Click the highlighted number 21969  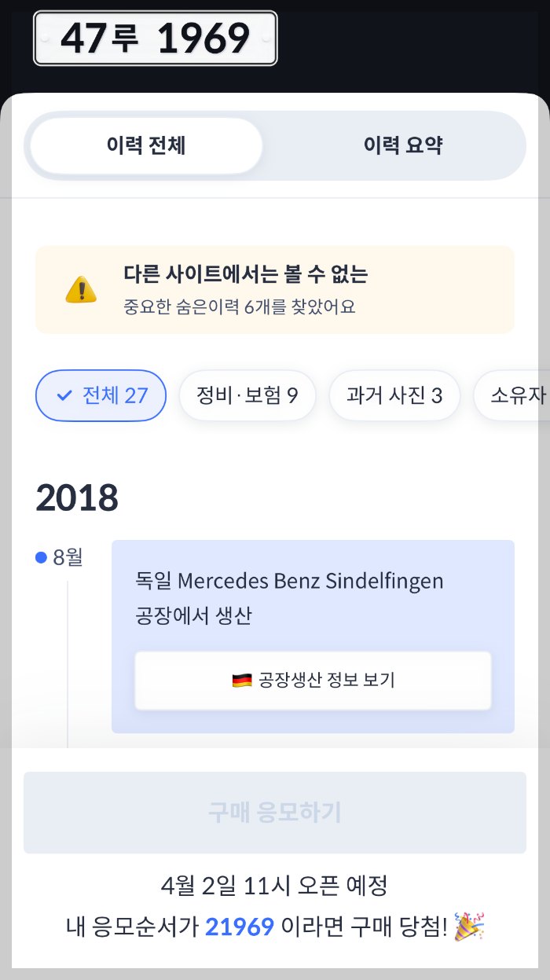pos(239,927)
